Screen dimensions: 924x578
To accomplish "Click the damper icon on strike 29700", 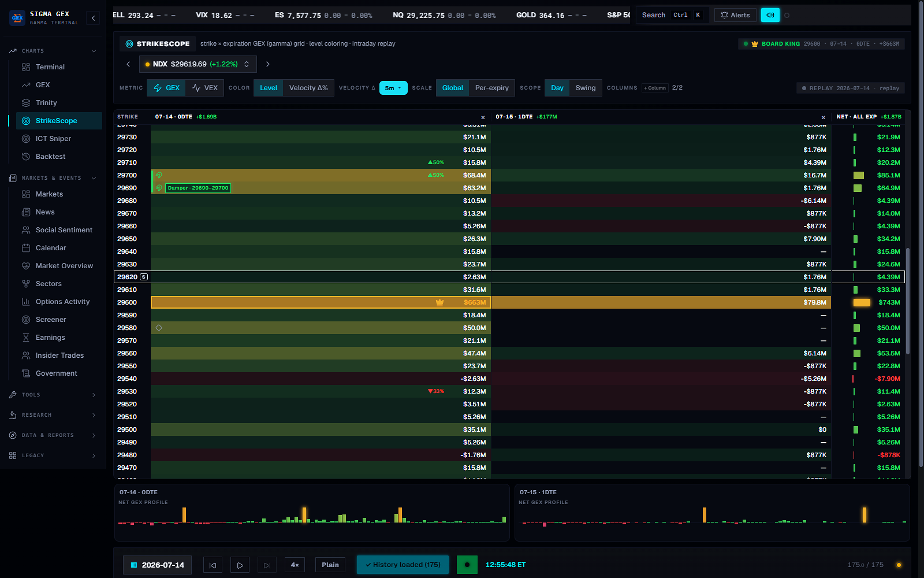I will click(159, 175).
